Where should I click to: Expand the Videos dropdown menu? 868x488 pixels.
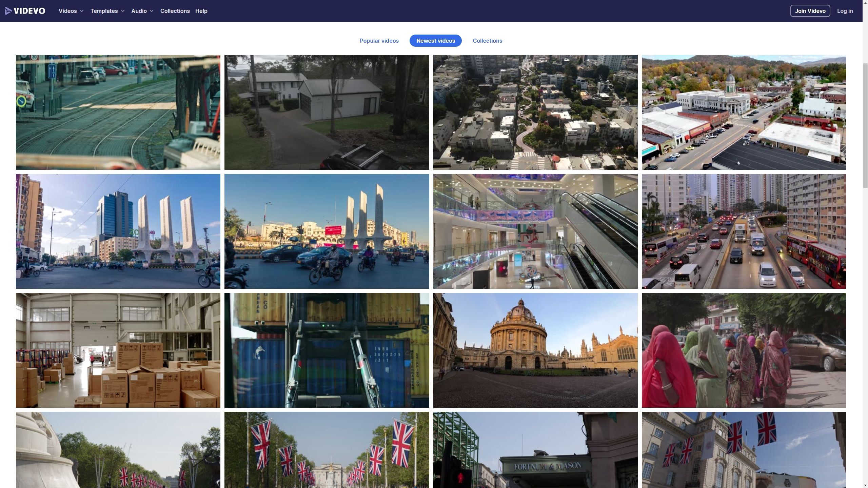71,11
